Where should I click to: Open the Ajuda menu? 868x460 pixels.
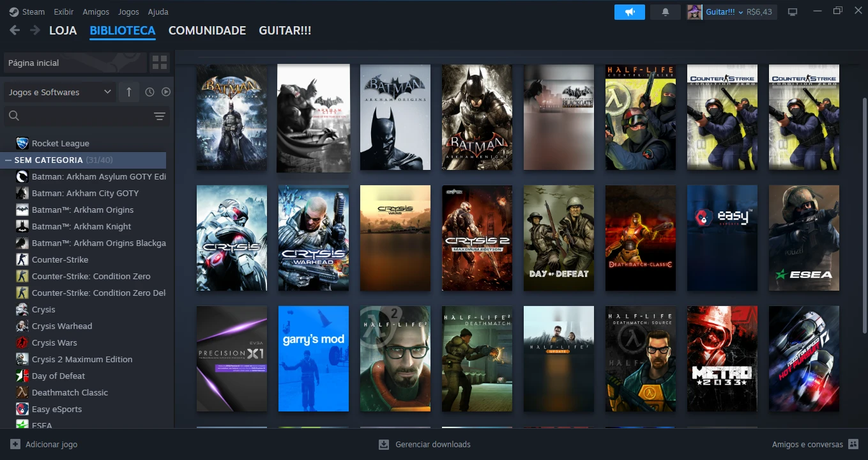coord(158,12)
